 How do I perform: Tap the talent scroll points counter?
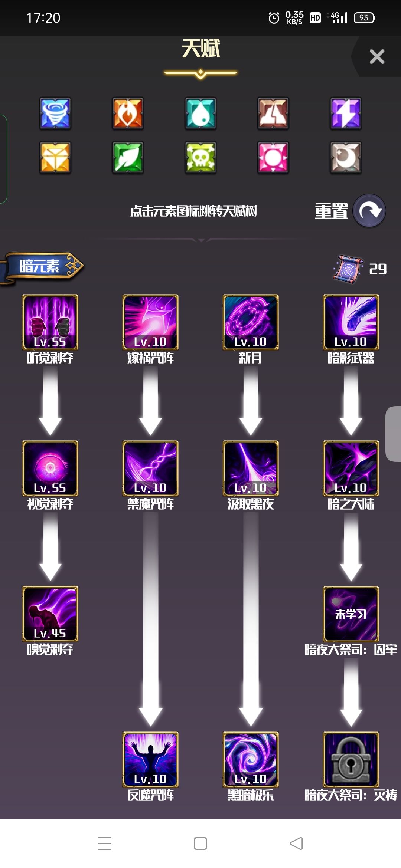[x=360, y=269]
